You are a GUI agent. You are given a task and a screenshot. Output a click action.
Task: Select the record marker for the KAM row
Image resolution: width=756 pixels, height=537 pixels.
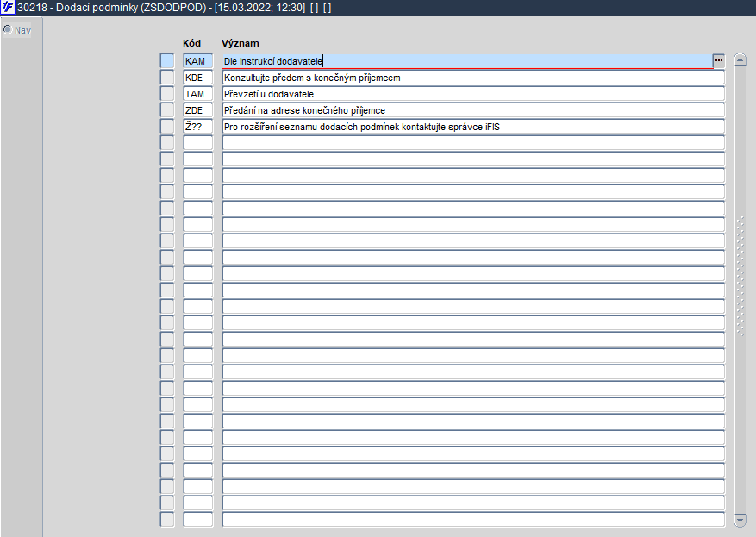tap(167, 60)
